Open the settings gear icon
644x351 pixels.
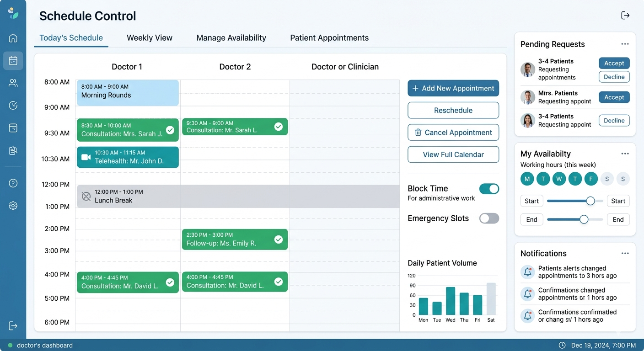[x=13, y=206]
